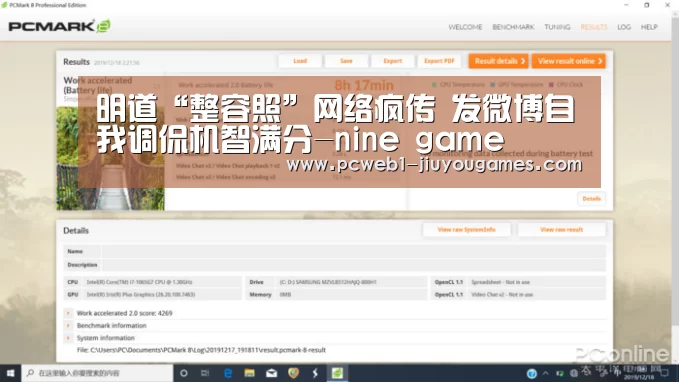Toggle the GPU Temperature legend item
Screen dimensions: 679x382
516,84
